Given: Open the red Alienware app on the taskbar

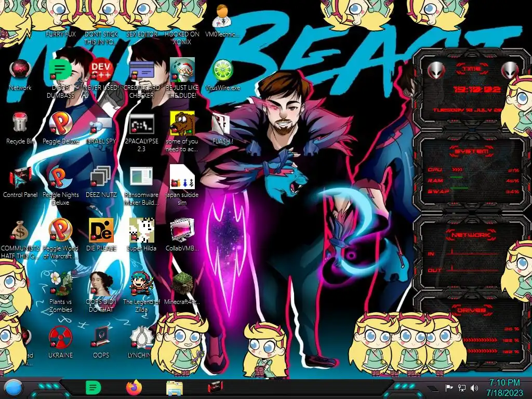Looking at the screenshot, I should (x=215, y=387).
